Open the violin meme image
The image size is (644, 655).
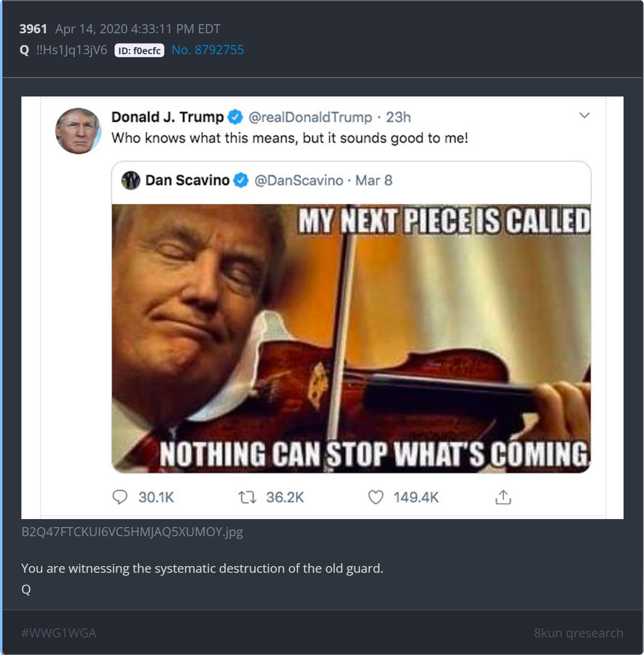point(351,338)
